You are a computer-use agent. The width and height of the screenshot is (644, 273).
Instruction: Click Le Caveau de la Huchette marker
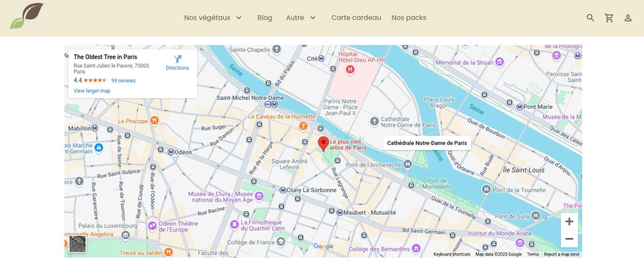tap(303, 126)
